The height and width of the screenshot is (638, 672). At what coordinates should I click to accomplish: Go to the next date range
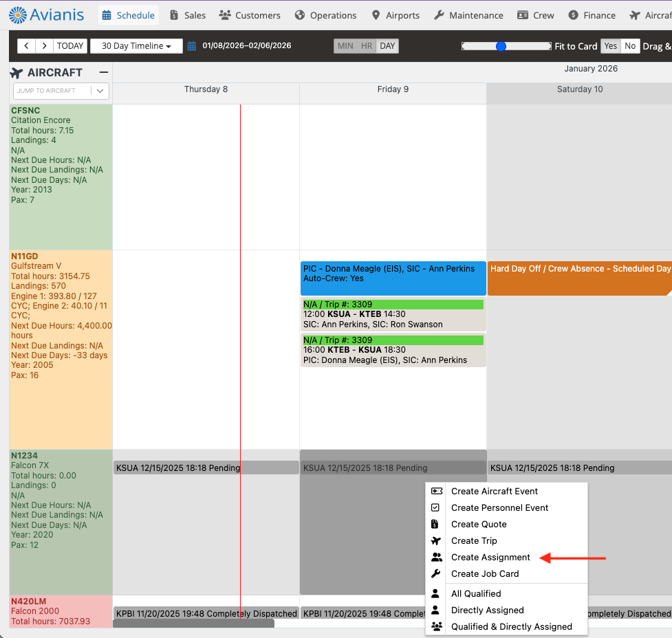tap(44, 46)
